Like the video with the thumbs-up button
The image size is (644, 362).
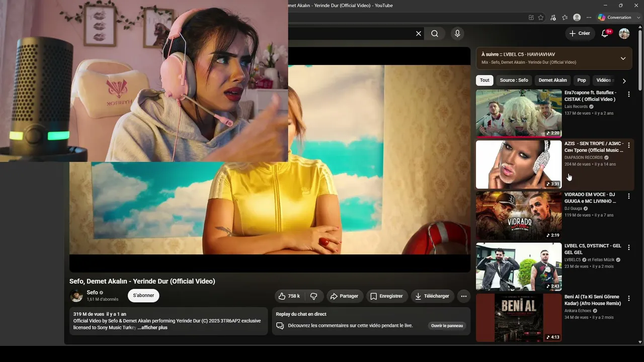point(289,296)
